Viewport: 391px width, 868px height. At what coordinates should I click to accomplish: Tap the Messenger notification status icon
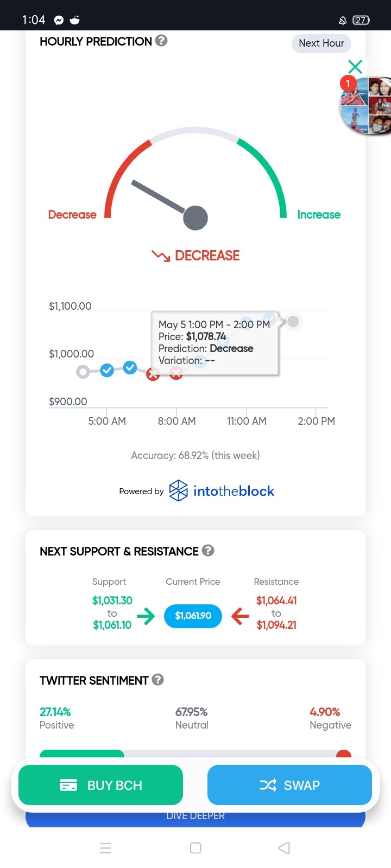tap(59, 20)
